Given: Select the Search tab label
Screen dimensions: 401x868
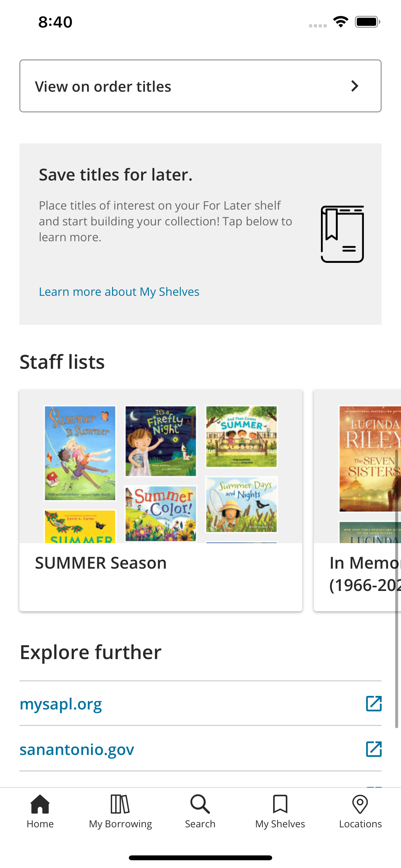Looking at the screenshot, I should (200, 824).
